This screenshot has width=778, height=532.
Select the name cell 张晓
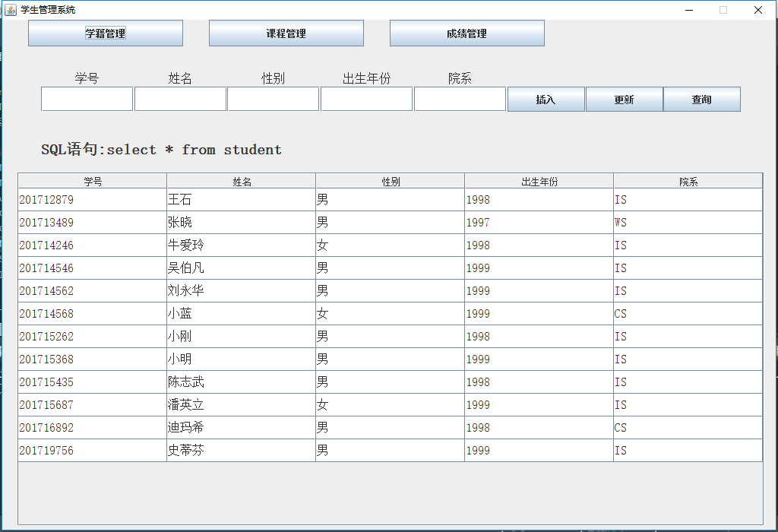pyautogui.click(x=241, y=223)
